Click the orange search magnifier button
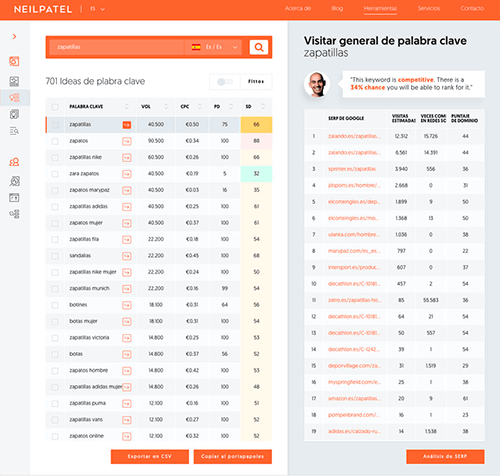This screenshot has width=500, height=476. (259, 47)
